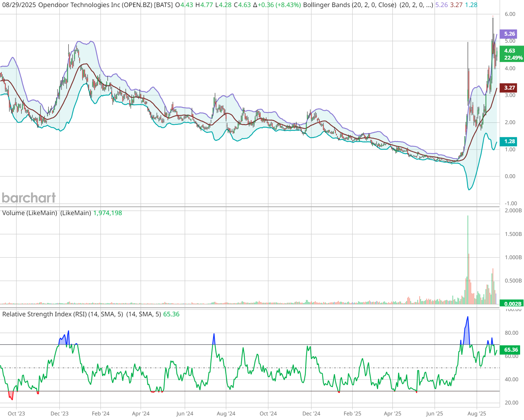
Task: Select the Relative Strength Index (RSI) label
Action: point(44,314)
